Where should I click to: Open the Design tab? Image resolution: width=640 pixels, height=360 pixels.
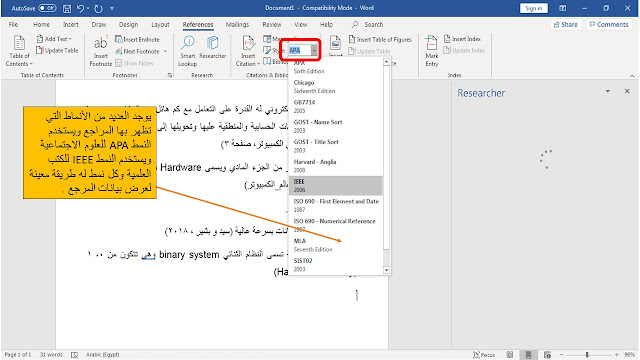(x=129, y=24)
